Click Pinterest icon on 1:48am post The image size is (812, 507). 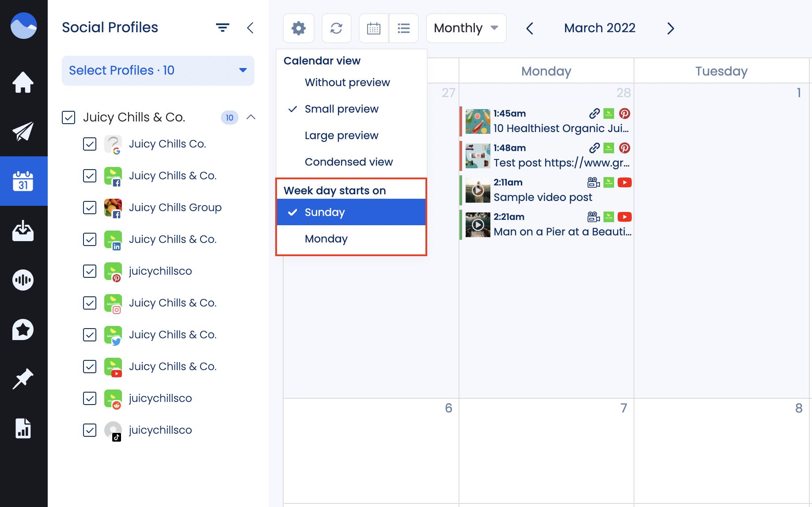[x=624, y=148]
